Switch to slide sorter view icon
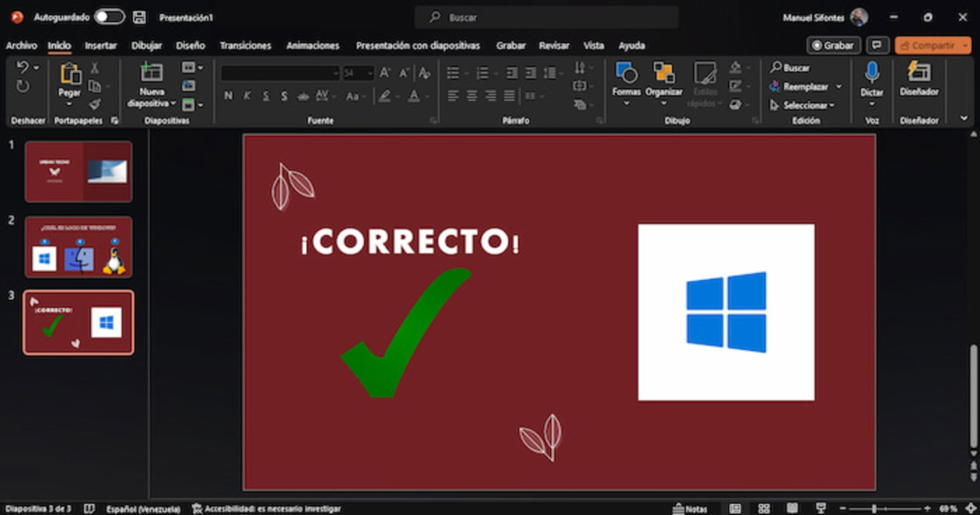Viewport: 980px width, 515px height. pyautogui.click(x=764, y=509)
